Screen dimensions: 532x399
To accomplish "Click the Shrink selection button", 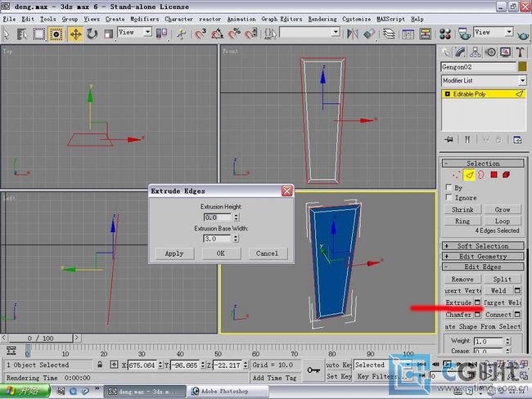I will pos(462,209).
